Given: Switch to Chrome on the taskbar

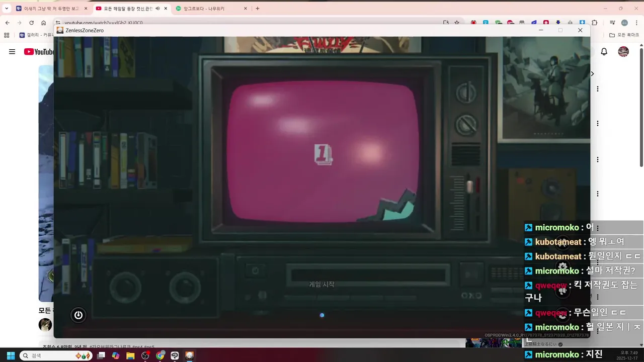Looking at the screenshot, I should [x=160, y=355].
